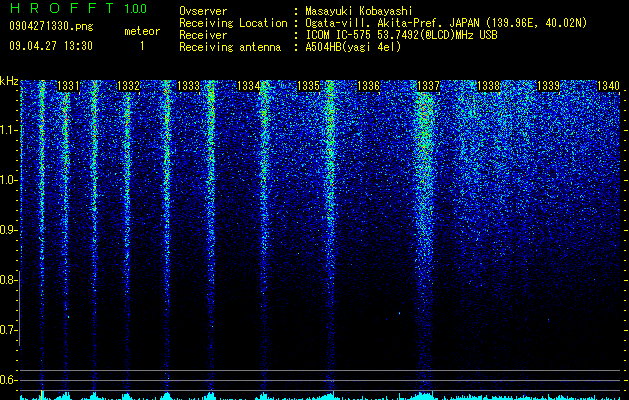Select the 1333 time label
Image resolution: width=629 pixels, height=400 pixels.
pyautogui.click(x=189, y=86)
